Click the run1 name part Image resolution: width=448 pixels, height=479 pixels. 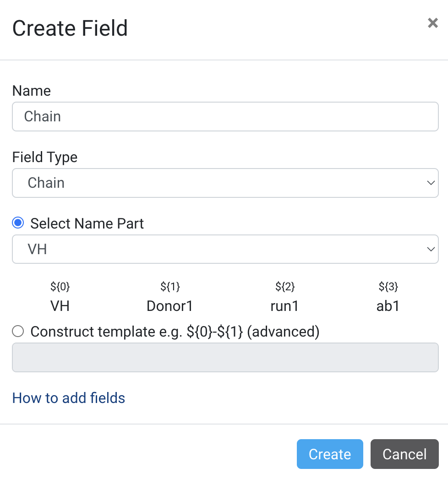point(285,306)
